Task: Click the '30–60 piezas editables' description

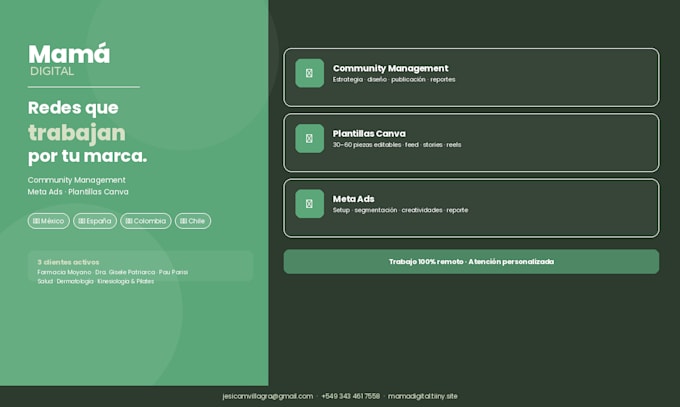Action: click(367, 145)
